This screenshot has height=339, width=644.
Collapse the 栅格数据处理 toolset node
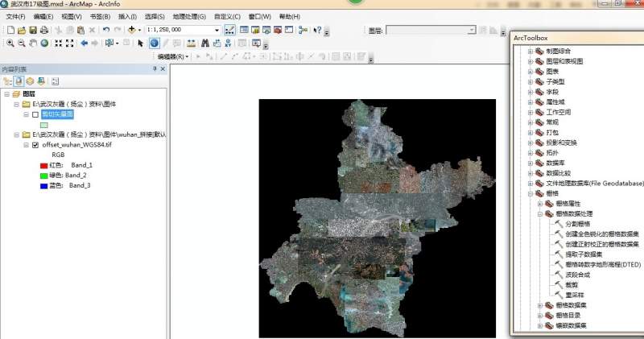540,214
